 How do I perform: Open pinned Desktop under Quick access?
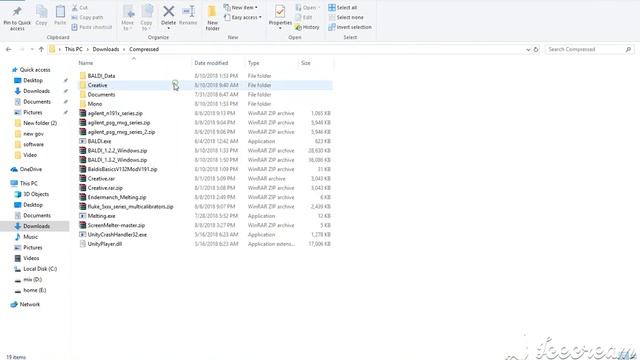click(33, 80)
